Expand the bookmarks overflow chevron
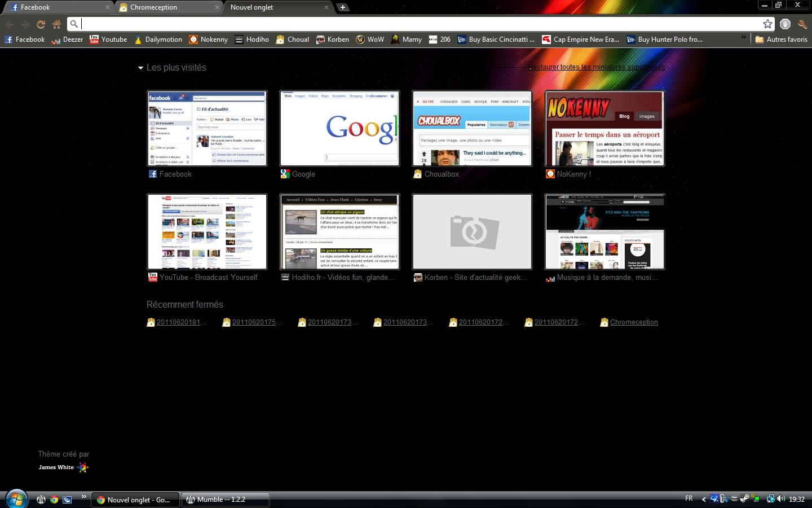The width and height of the screenshot is (812, 508). pyautogui.click(x=743, y=38)
